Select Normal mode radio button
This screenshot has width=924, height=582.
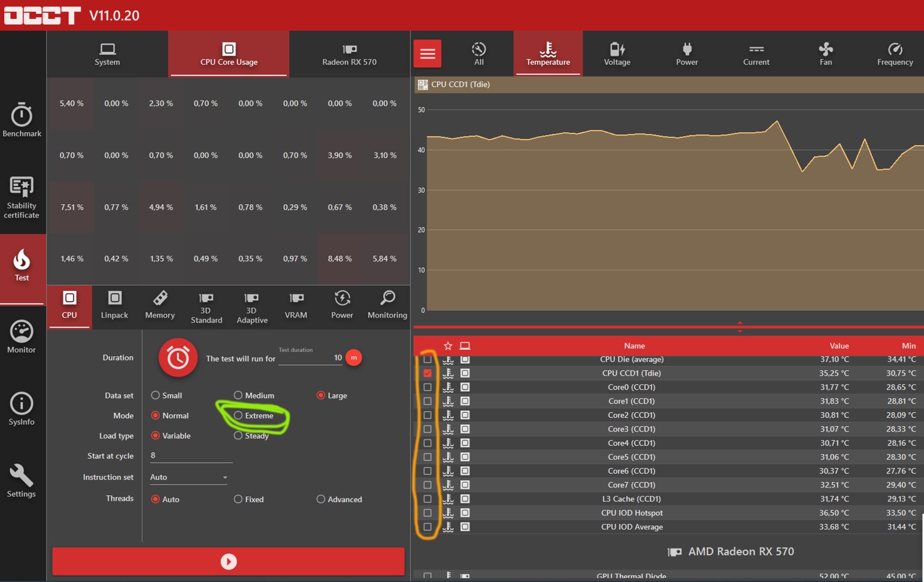[155, 415]
